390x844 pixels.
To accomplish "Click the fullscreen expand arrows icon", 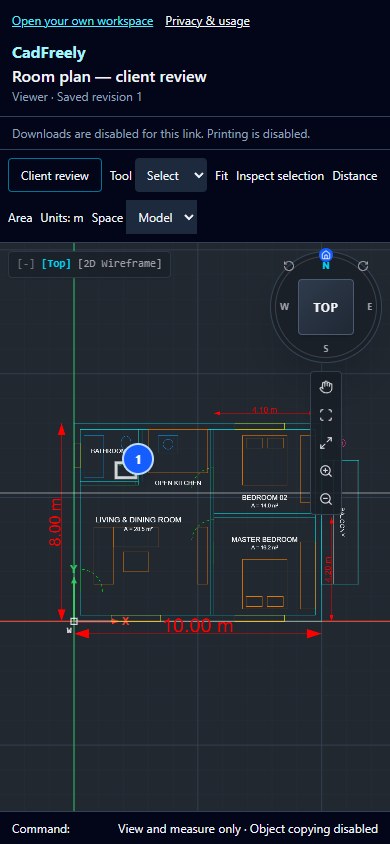I will click(325, 443).
